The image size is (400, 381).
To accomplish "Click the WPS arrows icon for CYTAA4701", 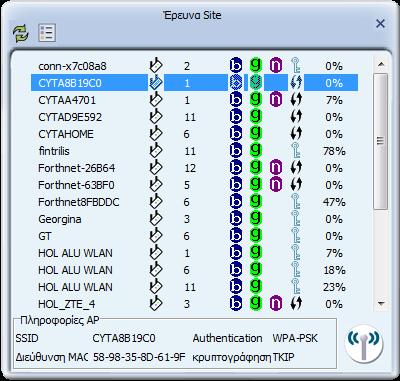I will 296,100.
